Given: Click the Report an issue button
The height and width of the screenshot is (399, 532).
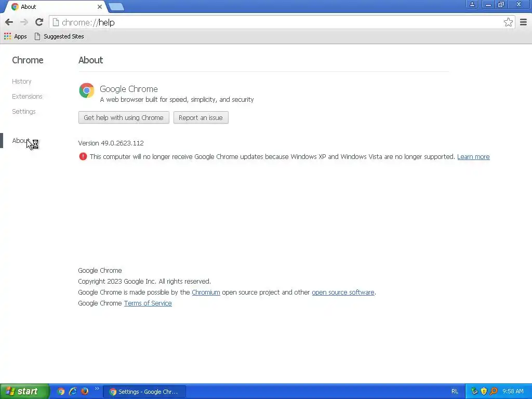Looking at the screenshot, I should 201,118.
